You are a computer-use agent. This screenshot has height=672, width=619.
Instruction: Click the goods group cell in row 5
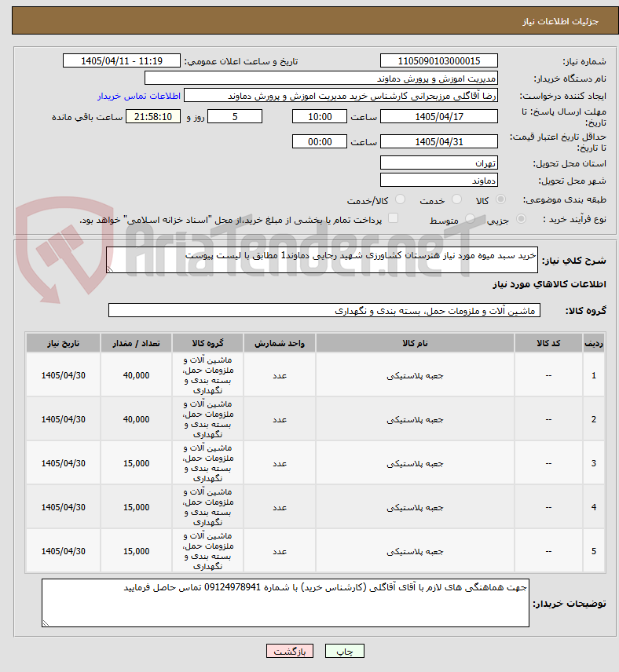click(x=207, y=551)
